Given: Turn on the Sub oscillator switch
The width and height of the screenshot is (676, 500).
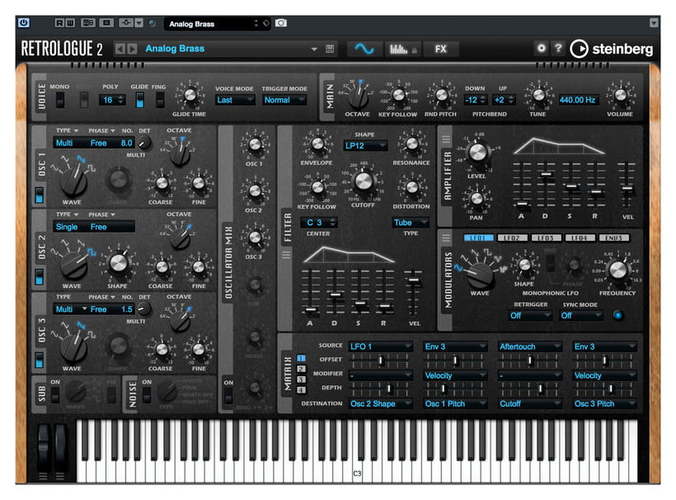Looking at the screenshot, I should (x=55, y=394).
